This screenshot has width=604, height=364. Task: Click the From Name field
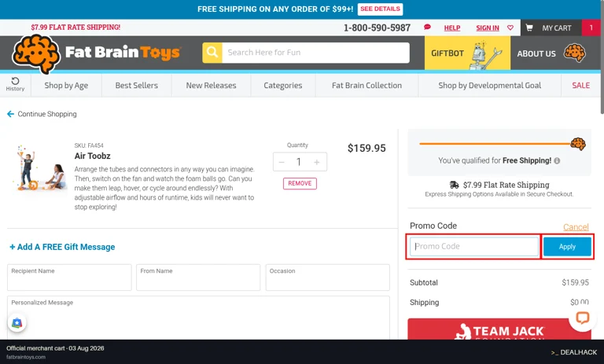coord(198,278)
